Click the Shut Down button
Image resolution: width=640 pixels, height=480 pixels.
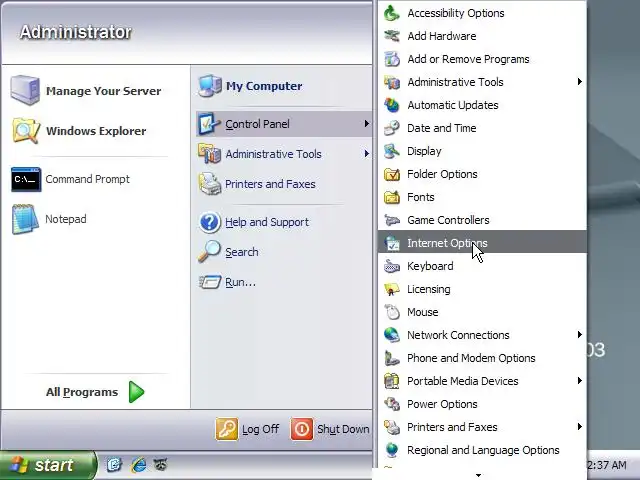coord(330,429)
